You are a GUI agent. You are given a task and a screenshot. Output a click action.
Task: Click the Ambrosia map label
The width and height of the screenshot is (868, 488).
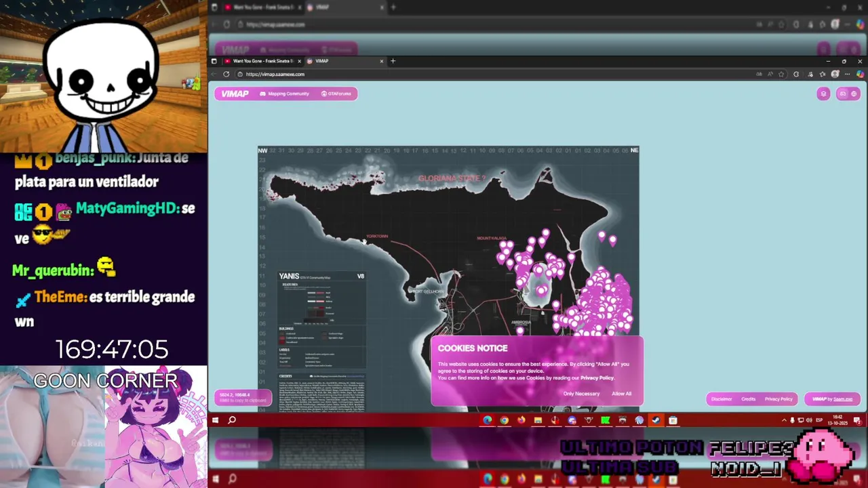pos(521,323)
